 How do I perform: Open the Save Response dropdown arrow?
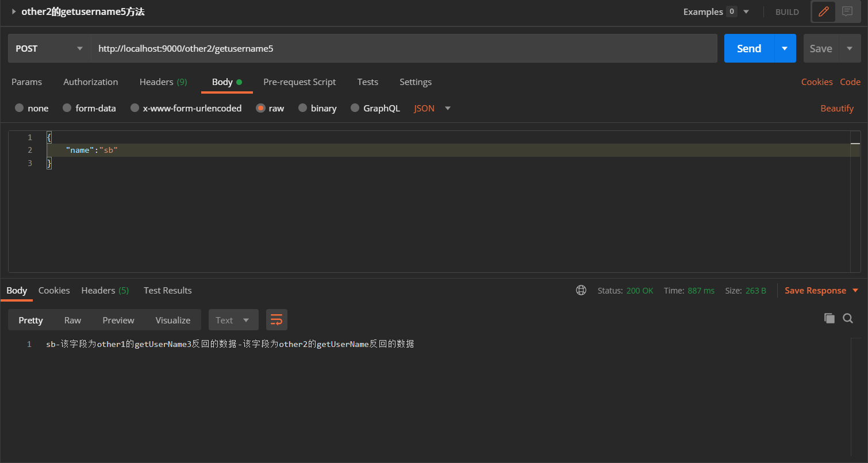click(855, 291)
